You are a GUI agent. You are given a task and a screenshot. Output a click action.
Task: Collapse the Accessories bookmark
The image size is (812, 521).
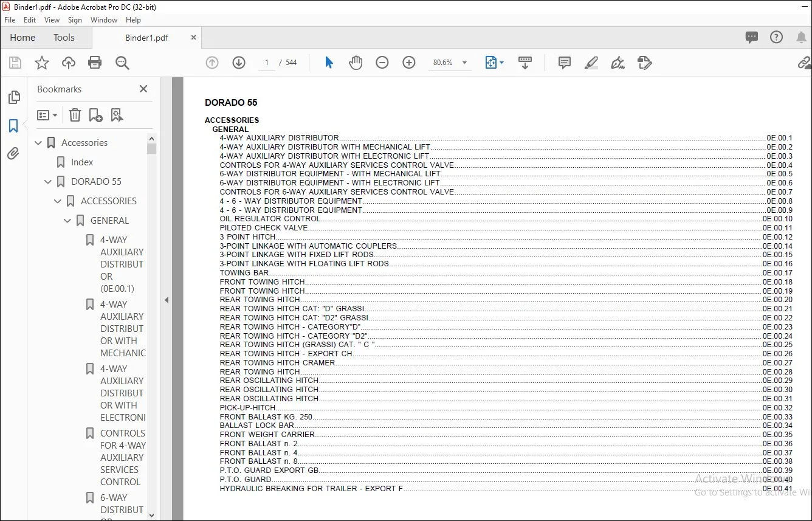[x=39, y=143]
